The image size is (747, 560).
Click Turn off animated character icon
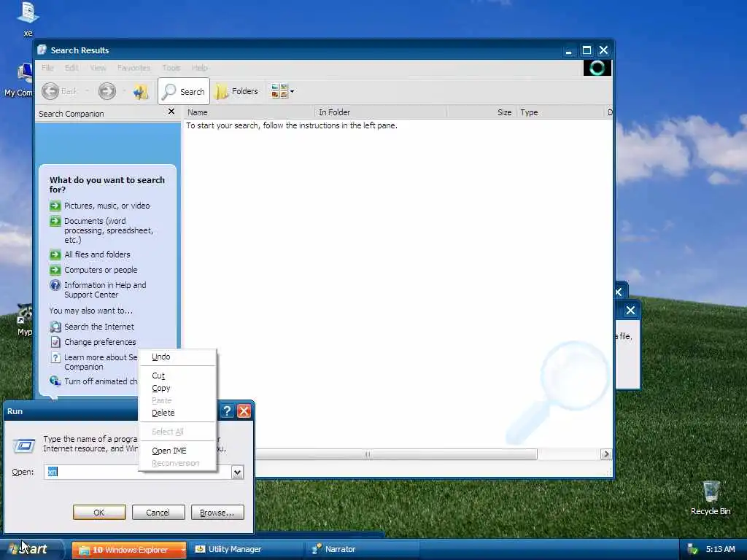55,381
